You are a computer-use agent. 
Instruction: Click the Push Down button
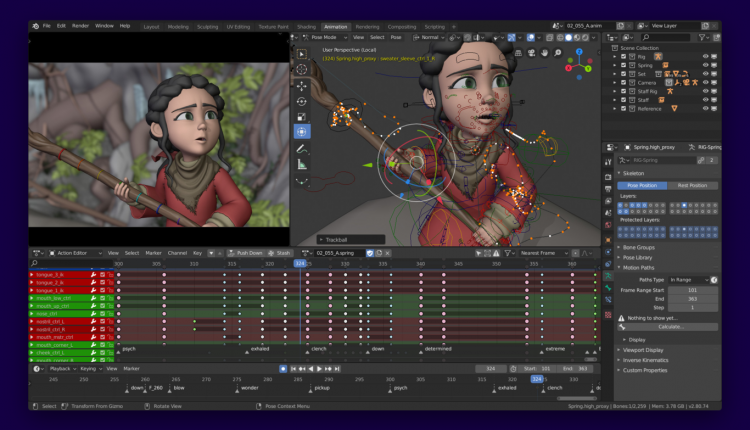click(245, 253)
